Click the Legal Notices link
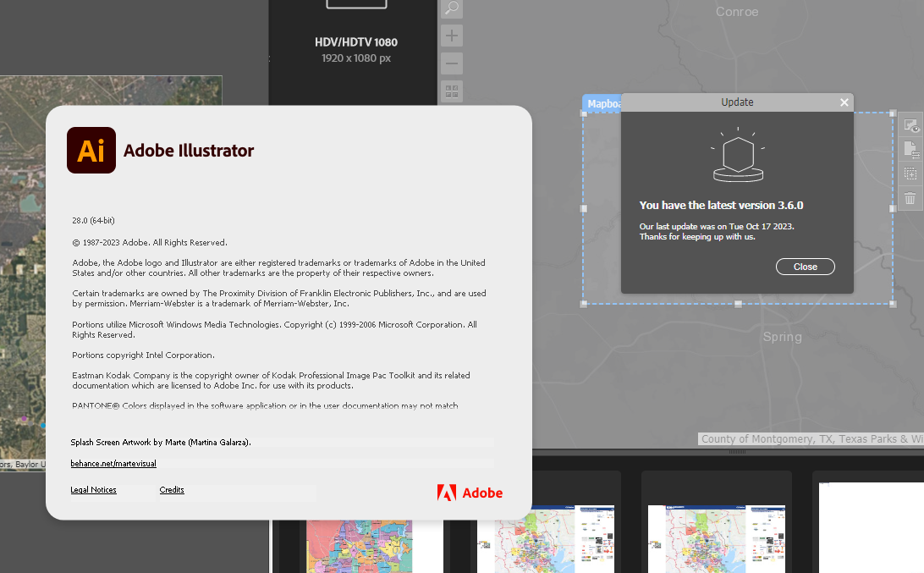The height and width of the screenshot is (573, 924). pos(93,489)
